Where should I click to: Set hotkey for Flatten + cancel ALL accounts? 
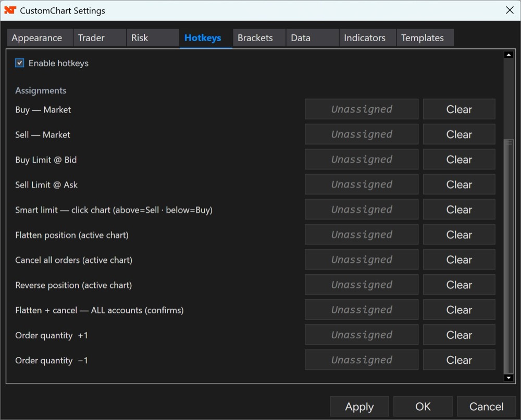coord(362,310)
